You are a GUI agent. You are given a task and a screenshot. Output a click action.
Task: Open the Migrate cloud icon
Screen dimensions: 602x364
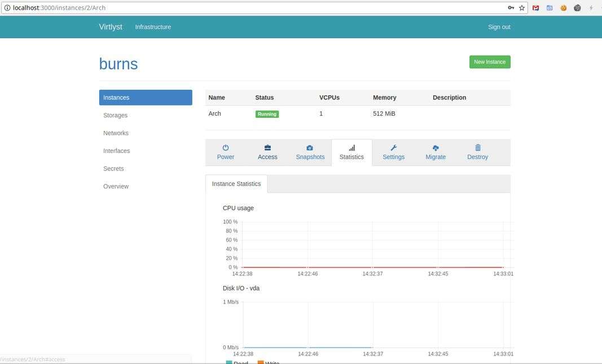pos(436,148)
